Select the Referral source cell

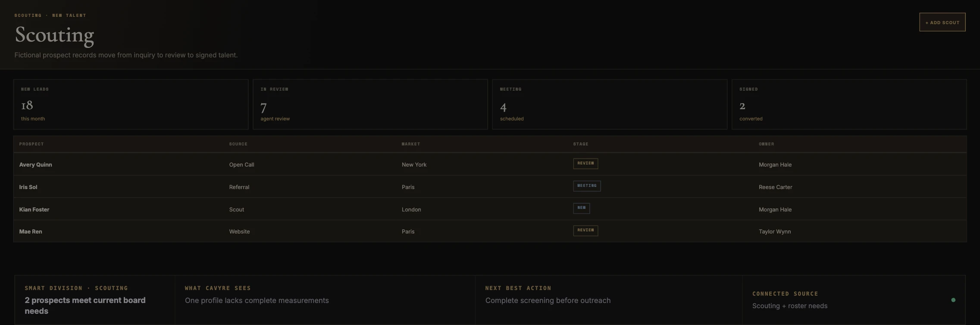coord(239,187)
